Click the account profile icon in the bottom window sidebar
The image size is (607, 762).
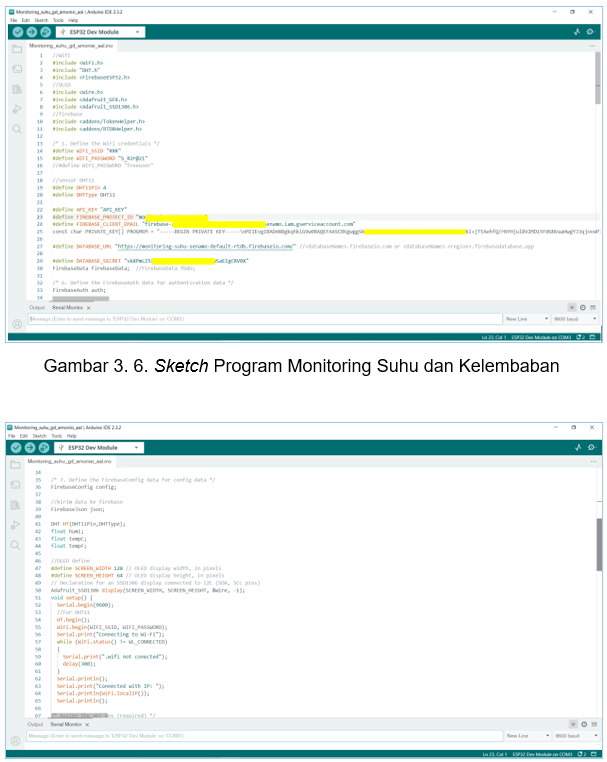coord(16,741)
